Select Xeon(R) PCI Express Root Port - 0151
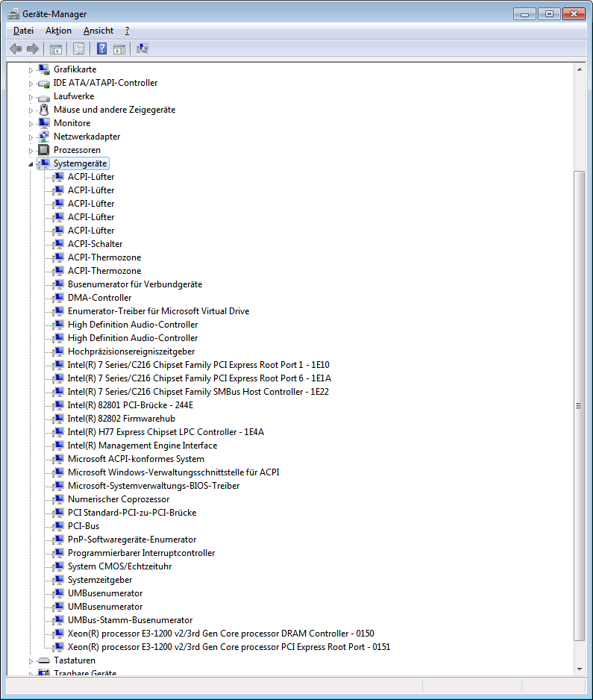This screenshot has width=593, height=700. (x=229, y=647)
